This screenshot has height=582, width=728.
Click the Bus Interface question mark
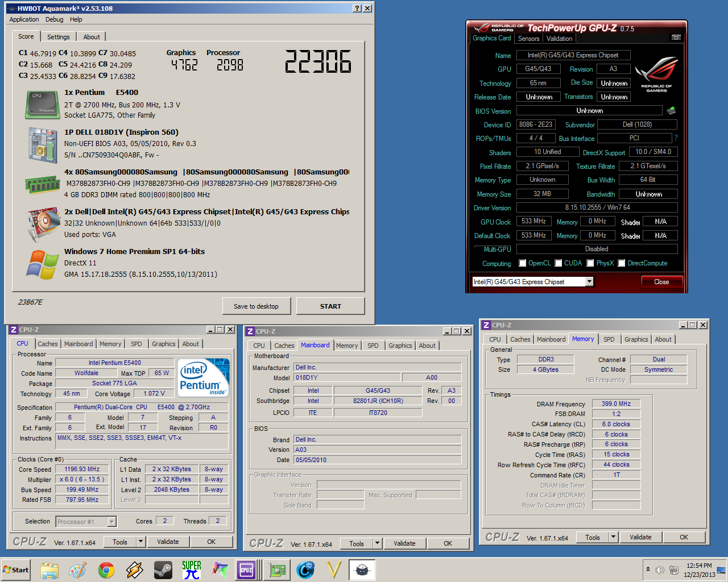(676, 138)
